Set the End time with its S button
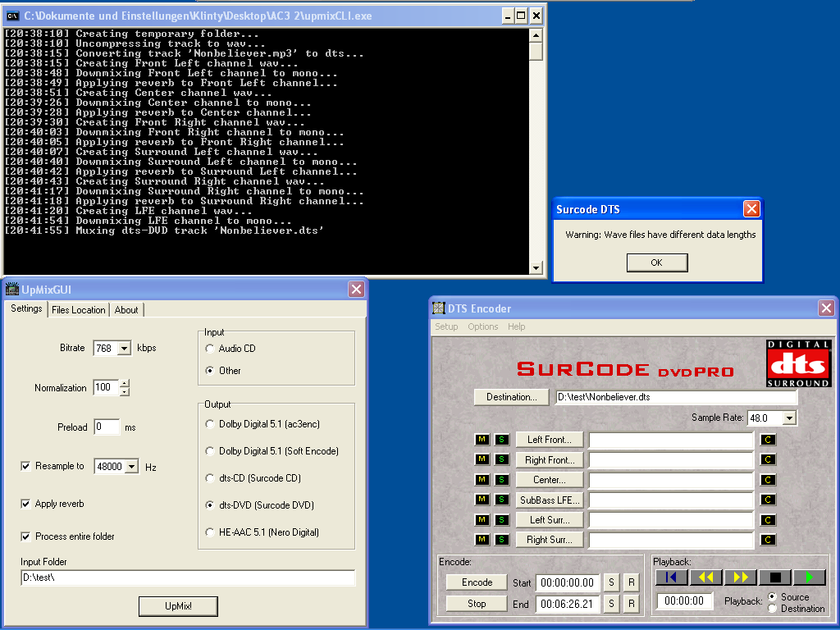Screen dimensions: 840x630 [611, 604]
